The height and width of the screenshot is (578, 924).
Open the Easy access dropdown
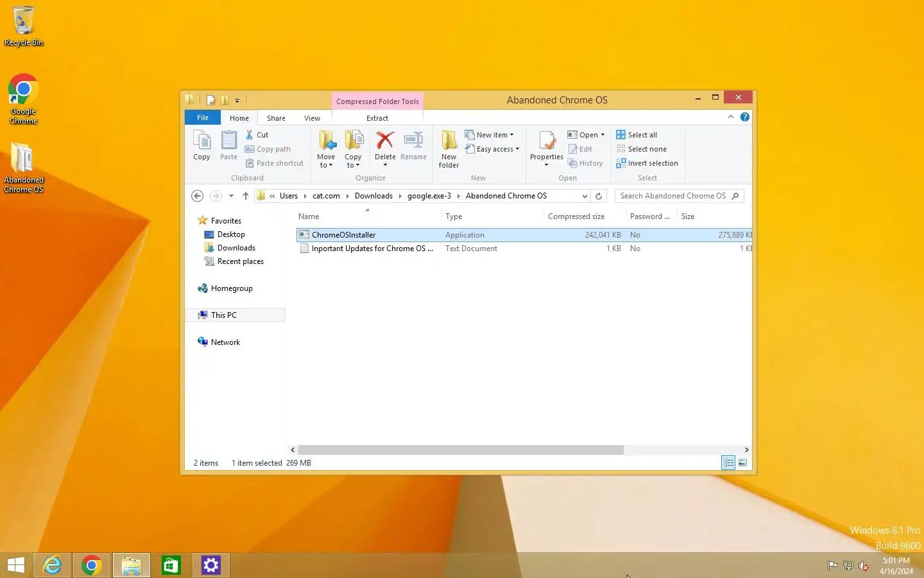(492, 149)
